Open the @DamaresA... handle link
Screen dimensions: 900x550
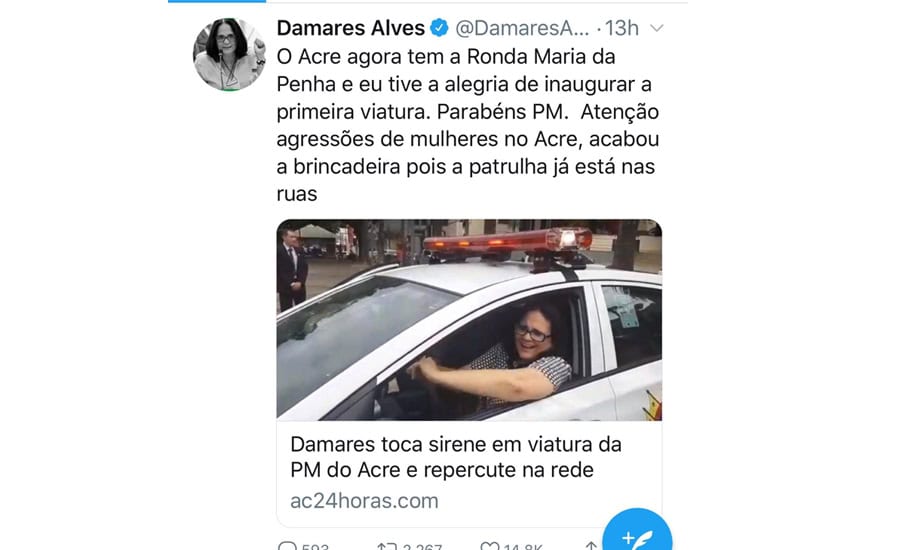[522, 28]
